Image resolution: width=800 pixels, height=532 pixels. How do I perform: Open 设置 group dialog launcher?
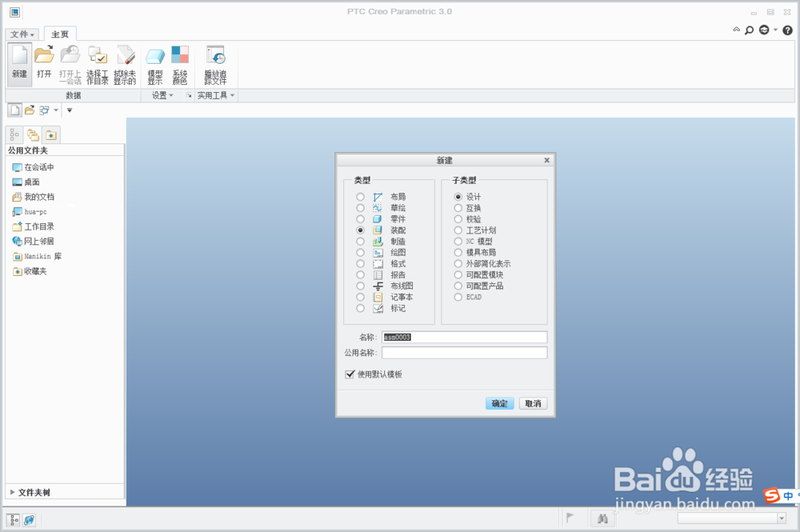189,95
